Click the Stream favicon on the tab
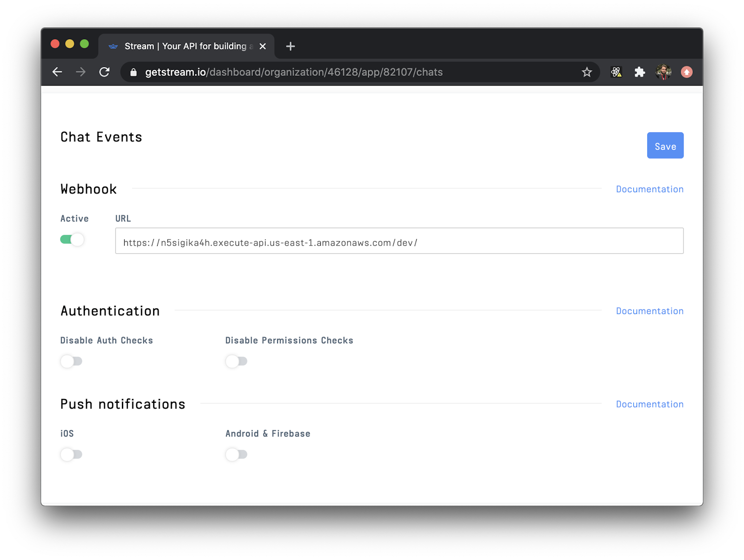The width and height of the screenshot is (744, 560). [x=113, y=46]
